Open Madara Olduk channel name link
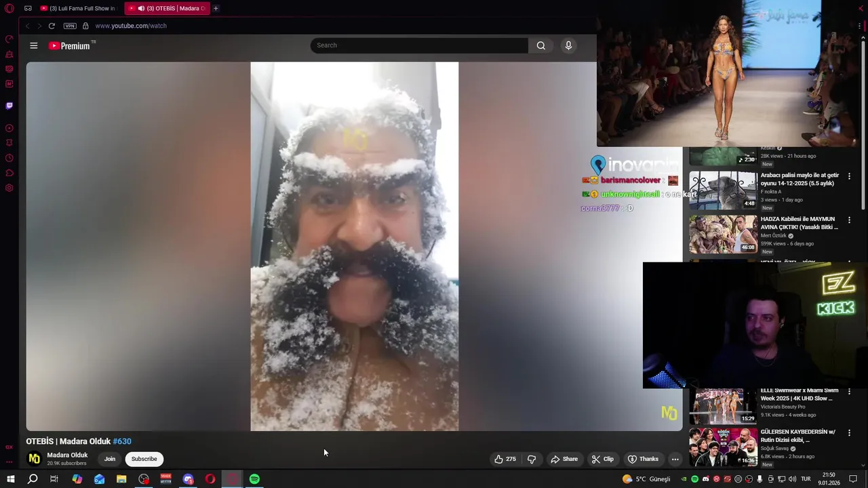The width and height of the screenshot is (868, 488). [67, 455]
